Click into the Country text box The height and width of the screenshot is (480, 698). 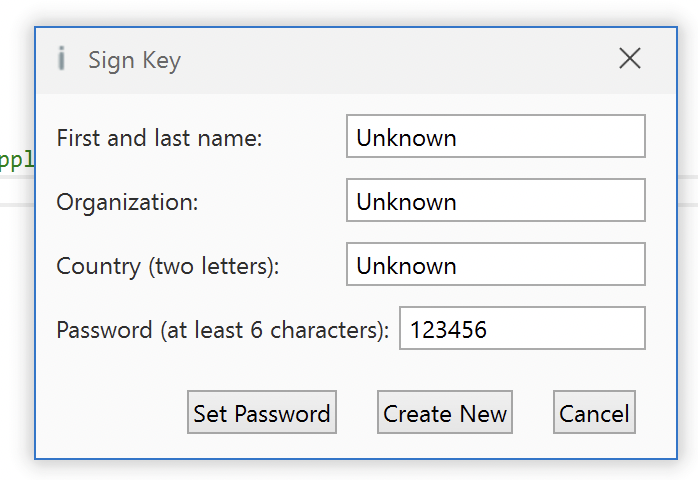495,265
